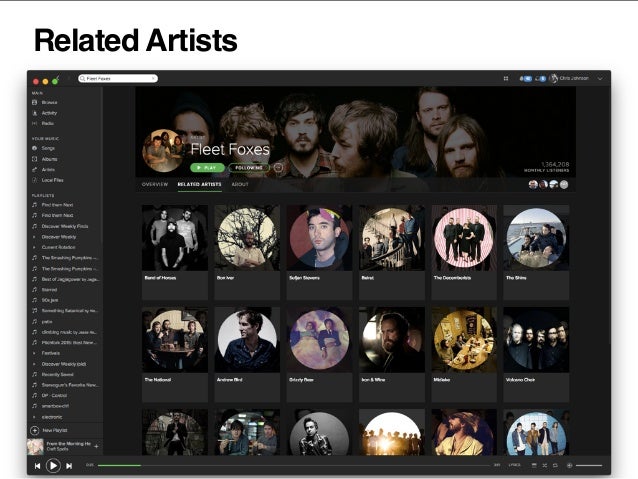
Task: Skip to the previous track
Action: click(x=37, y=466)
